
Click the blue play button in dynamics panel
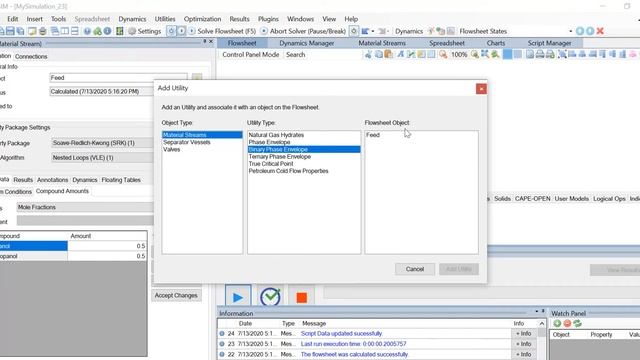pyautogui.click(x=238, y=297)
